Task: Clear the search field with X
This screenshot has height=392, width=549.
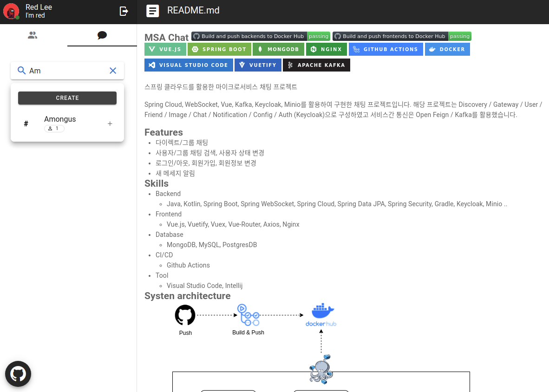Action: pyautogui.click(x=113, y=71)
